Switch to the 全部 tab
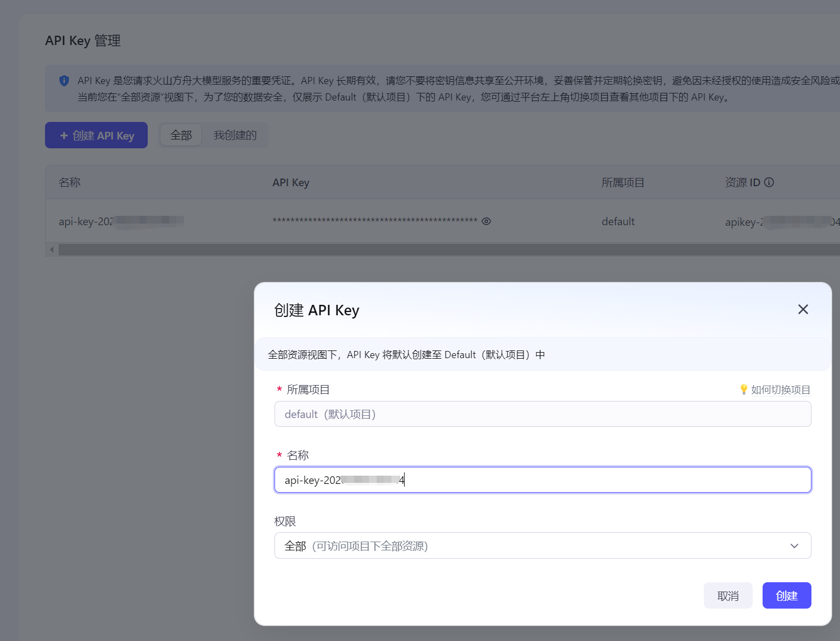This screenshot has height=641, width=840. pyautogui.click(x=181, y=135)
